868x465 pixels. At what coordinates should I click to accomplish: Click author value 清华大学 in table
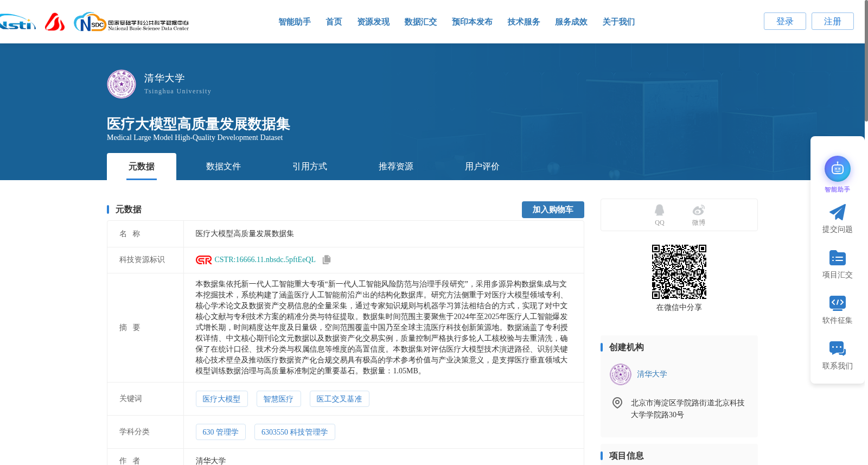[210, 460]
